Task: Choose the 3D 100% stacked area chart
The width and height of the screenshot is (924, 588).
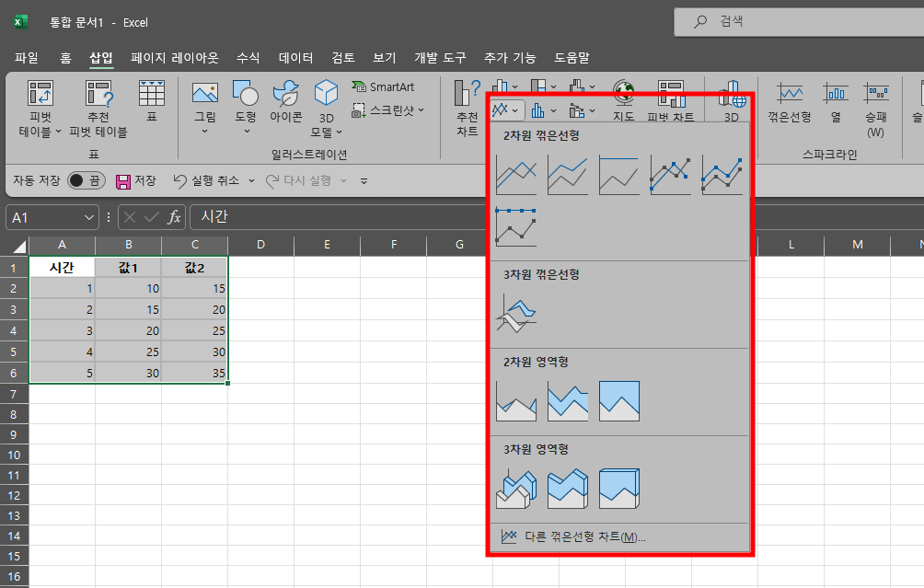Action: click(x=618, y=489)
